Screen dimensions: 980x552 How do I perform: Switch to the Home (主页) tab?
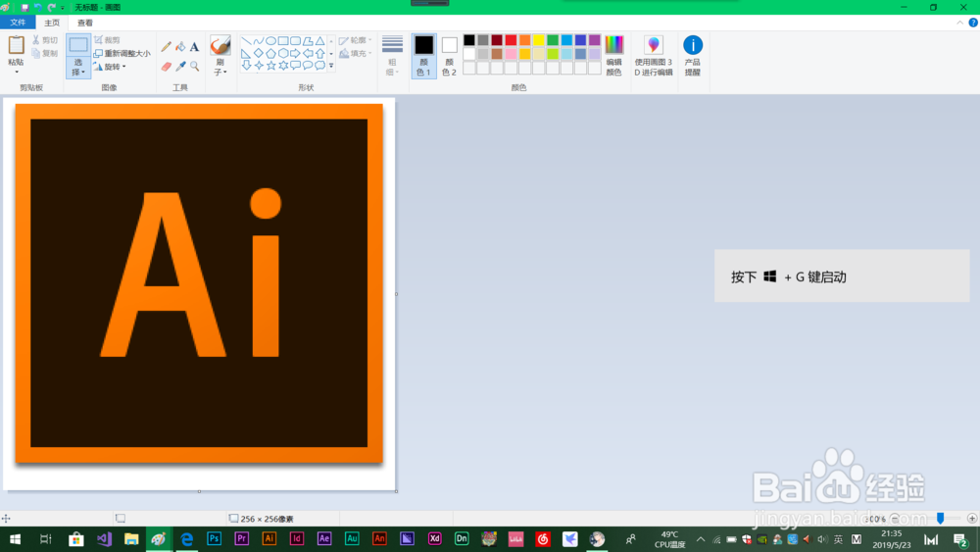click(x=52, y=23)
